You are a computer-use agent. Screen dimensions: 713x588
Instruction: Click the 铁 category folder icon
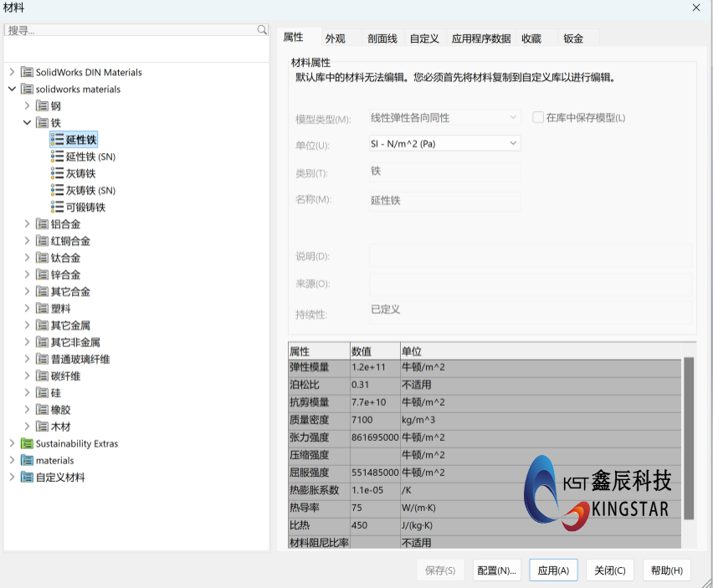coord(43,123)
